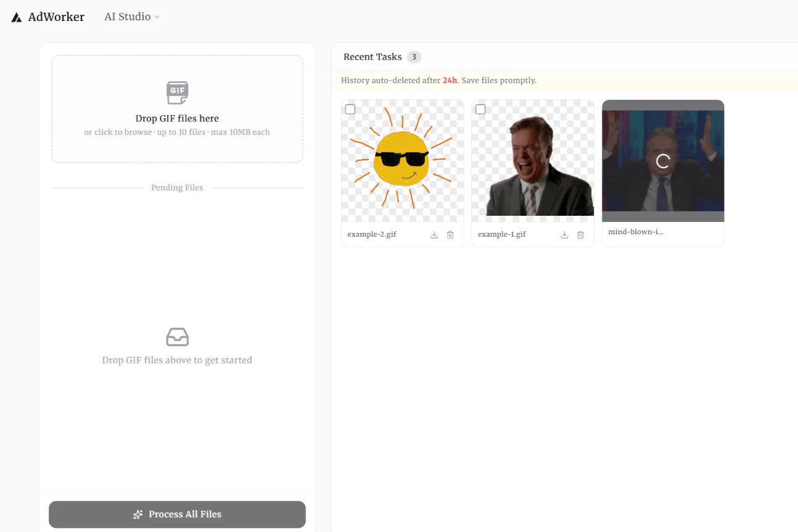Click the Process All Files button

click(x=177, y=514)
